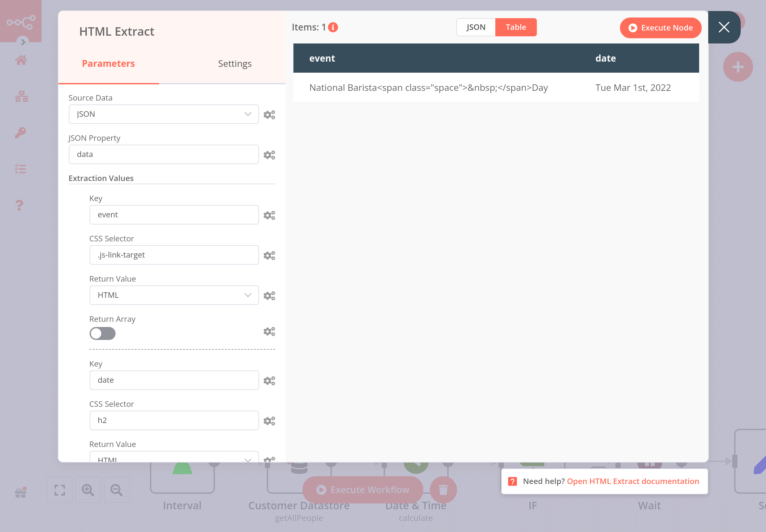Select the Parameters tab
This screenshot has height=532, width=766.
pos(108,64)
